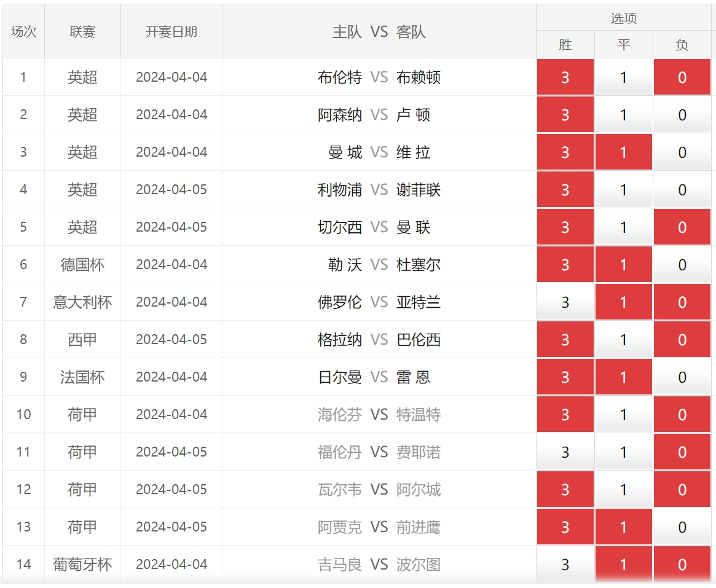
Task: Click the 负 column header
Action: coord(682,44)
